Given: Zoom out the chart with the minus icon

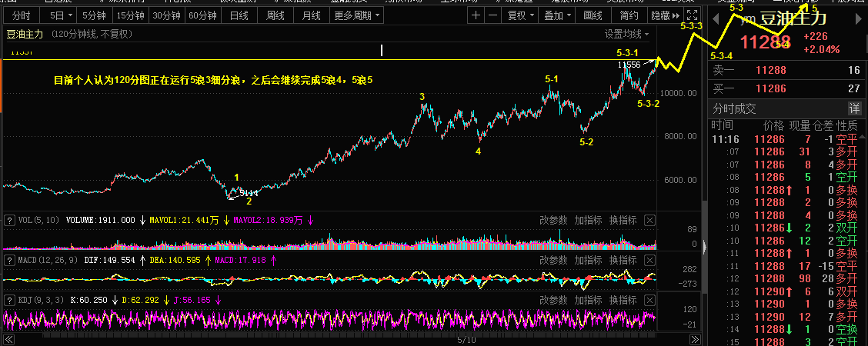Looking at the screenshot, I should 492,15.
